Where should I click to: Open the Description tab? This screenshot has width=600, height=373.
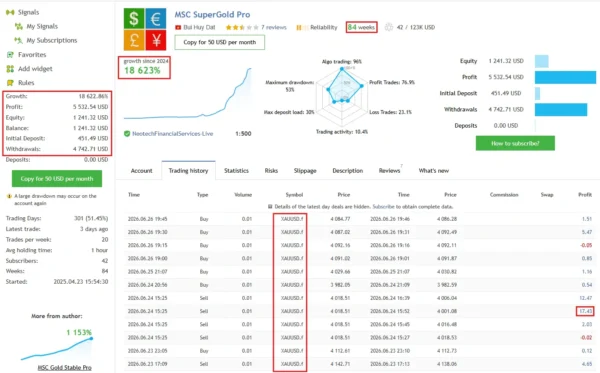point(347,171)
